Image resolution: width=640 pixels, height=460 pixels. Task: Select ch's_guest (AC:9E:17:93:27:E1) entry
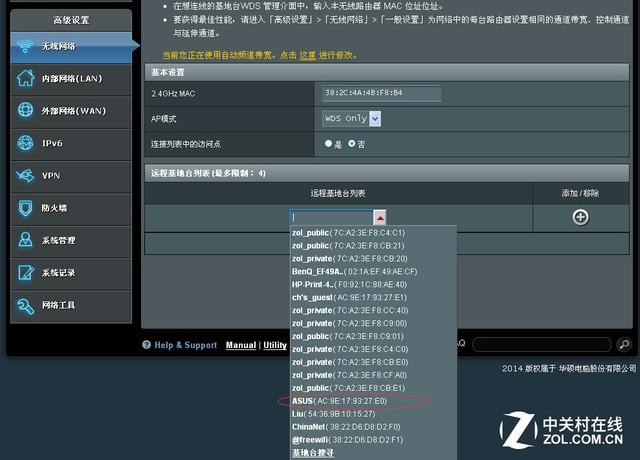349,298
